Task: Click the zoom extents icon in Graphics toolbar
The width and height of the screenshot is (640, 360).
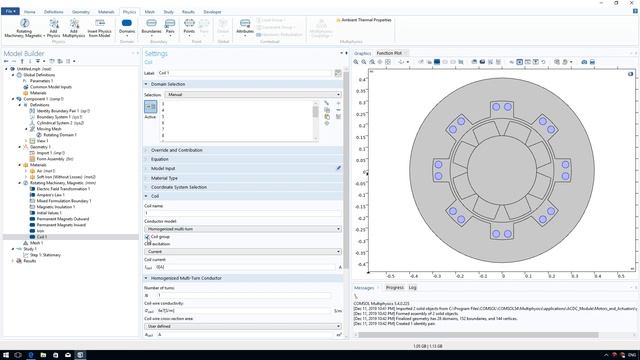Action: pos(388,62)
